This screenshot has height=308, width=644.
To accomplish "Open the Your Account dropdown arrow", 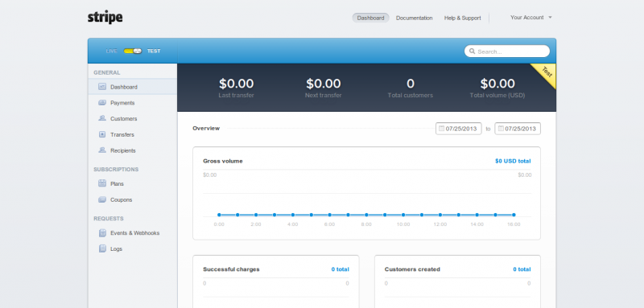I will tap(550, 18).
